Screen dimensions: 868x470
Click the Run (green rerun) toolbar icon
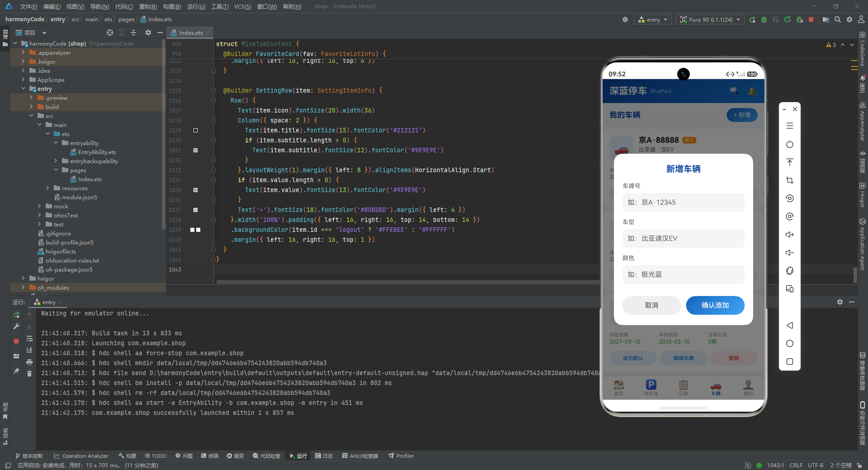click(752, 19)
